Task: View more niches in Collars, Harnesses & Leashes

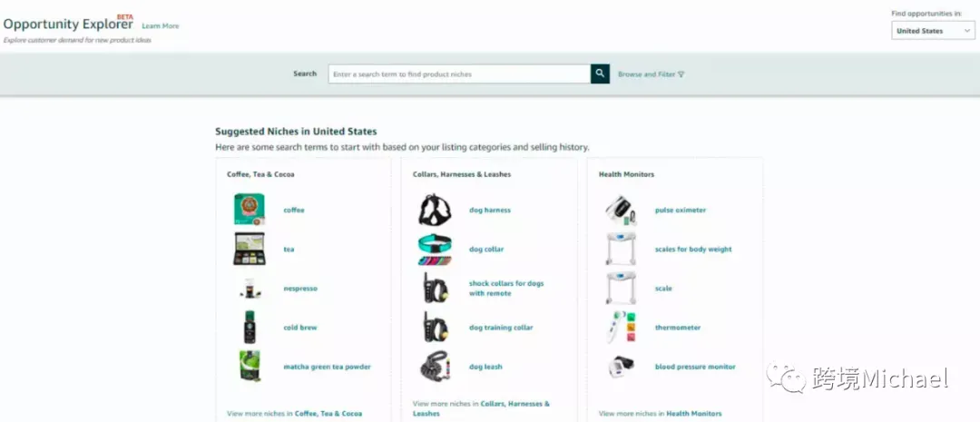Action: [x=481, y=408]
